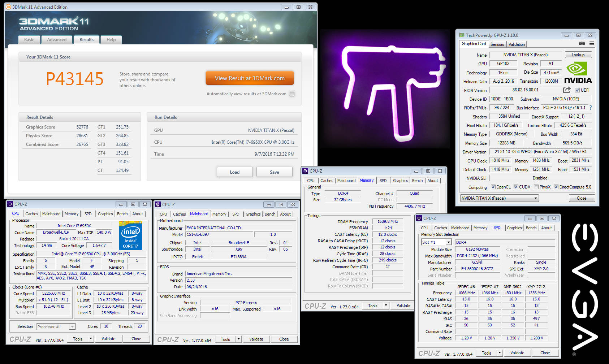Click the motherboard Model 151-BE-E097 field

point(219,234)
